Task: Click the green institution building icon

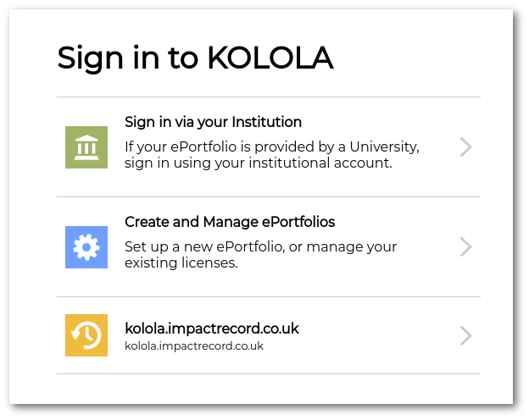Action: click(86, 147)
